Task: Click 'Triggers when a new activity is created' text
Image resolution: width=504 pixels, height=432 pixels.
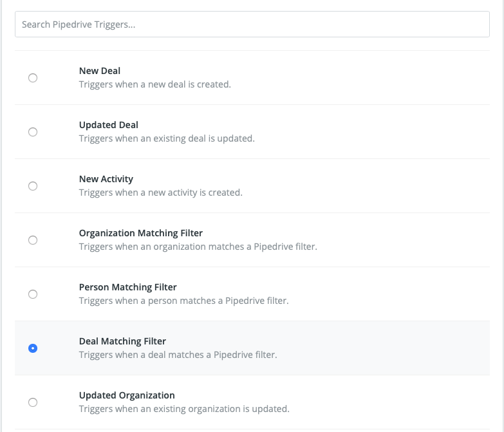Action: [x=160, y=193]
